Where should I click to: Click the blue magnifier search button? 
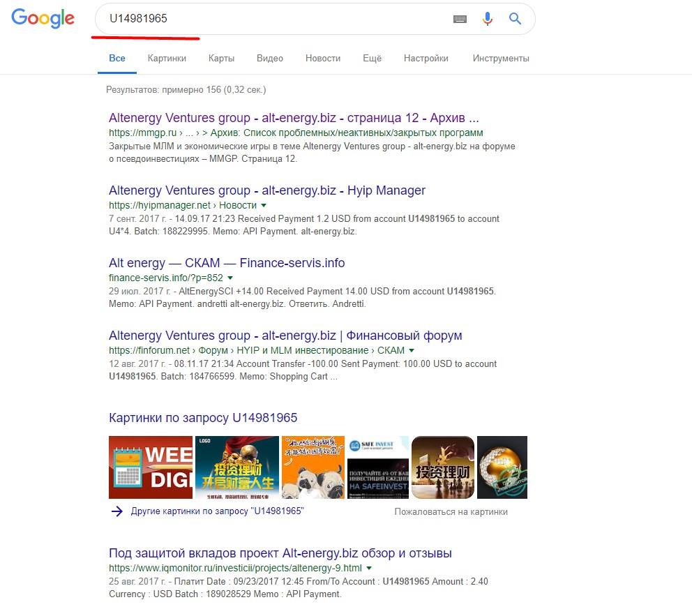[515, 19]
